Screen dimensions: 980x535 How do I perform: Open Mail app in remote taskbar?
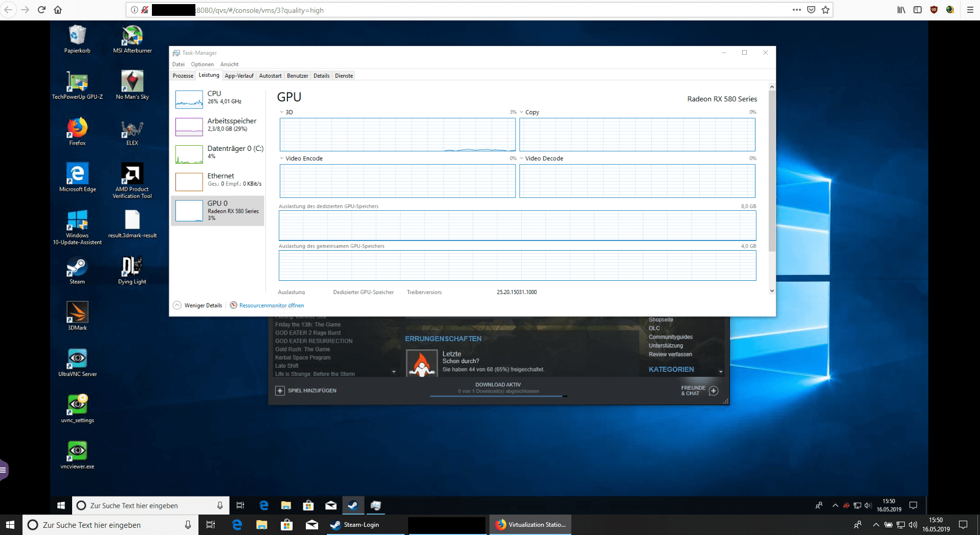[x=331, y=505]
